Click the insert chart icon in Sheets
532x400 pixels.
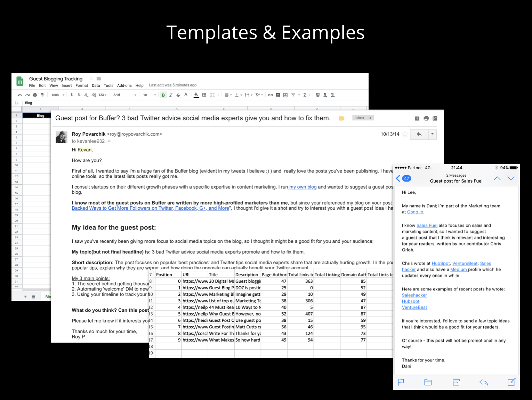(x=285, y=95)
